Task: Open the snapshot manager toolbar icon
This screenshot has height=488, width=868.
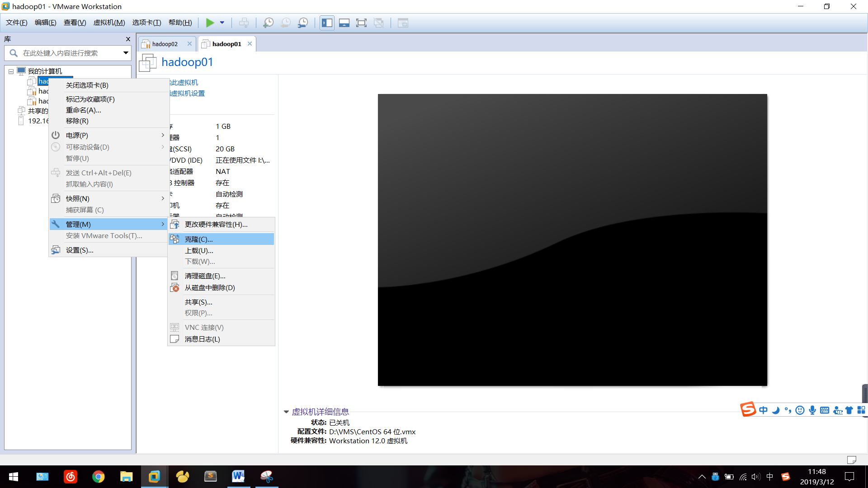Action: (x=303, y=23)
